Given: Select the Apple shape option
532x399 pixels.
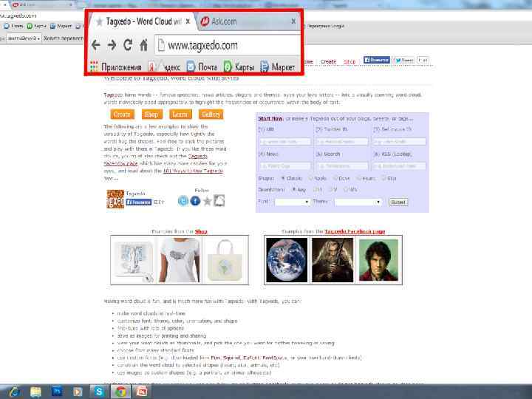Looking at the screenshot, I should coord(311,178).
